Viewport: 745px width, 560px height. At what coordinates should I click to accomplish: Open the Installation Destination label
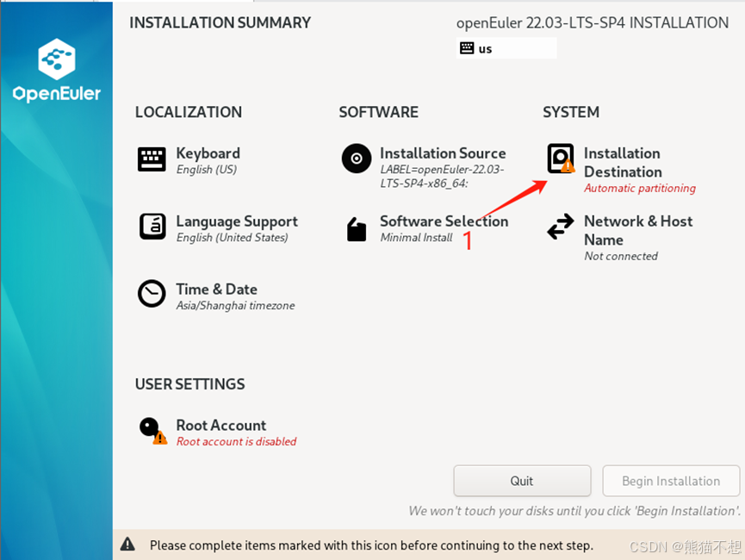pyautogui.click(x=623, y=163)
